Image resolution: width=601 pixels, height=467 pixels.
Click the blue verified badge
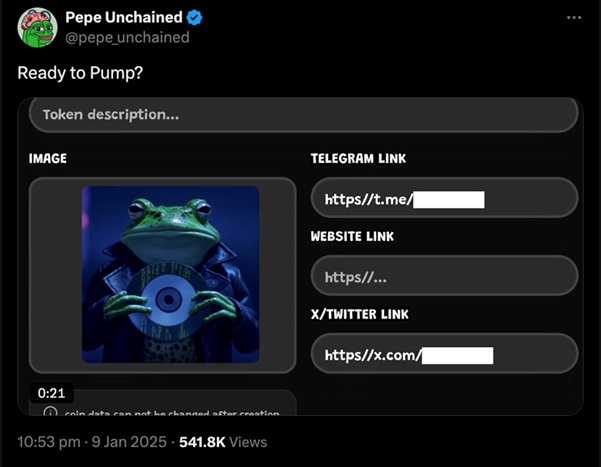point(197,17)
